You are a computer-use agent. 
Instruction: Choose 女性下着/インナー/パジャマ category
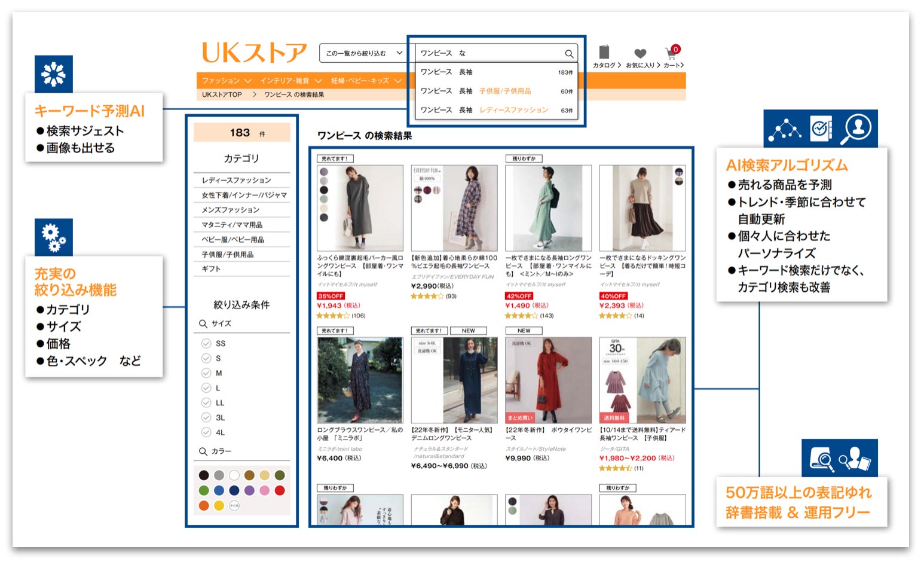pos(242,195)
